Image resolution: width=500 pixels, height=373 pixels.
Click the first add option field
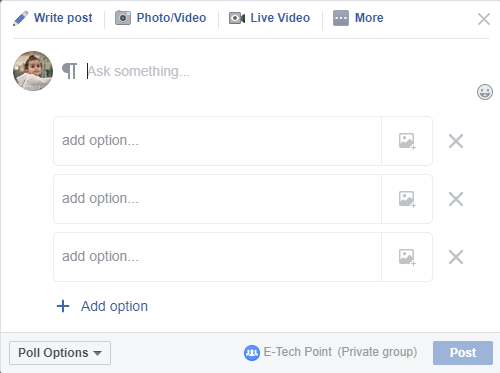[x=217, y=141]
